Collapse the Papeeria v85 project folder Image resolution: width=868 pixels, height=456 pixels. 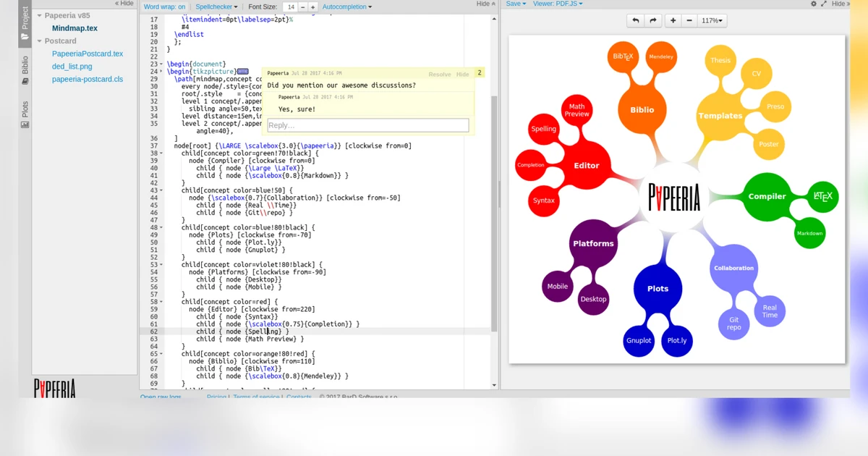[x=40, y=16]
